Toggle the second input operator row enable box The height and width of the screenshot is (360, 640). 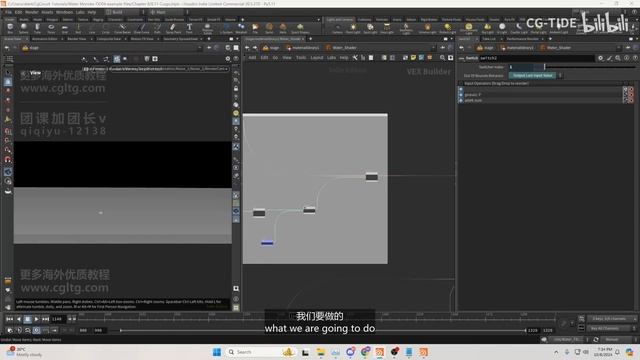(461, 95)
